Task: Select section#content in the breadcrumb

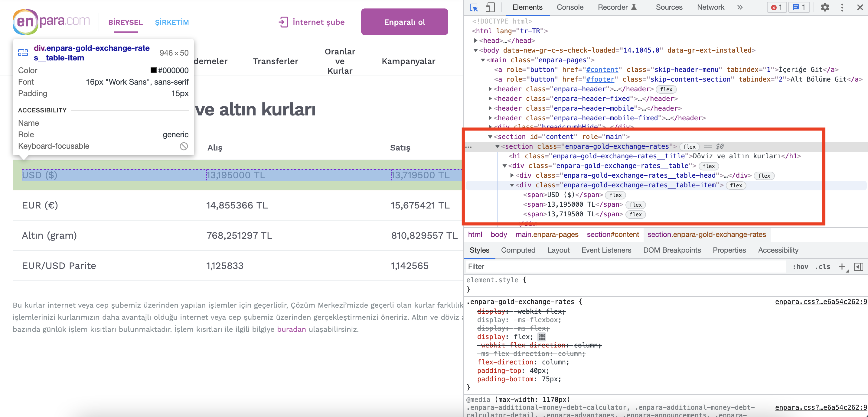Action: pyautogui.click(x=612, y=235)
